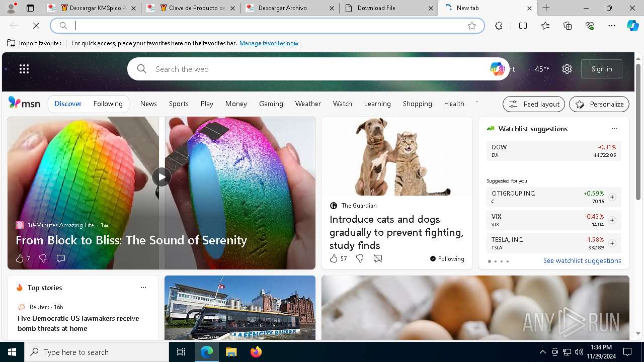Open Browser essentials heart icon

[x=590, y=26]
